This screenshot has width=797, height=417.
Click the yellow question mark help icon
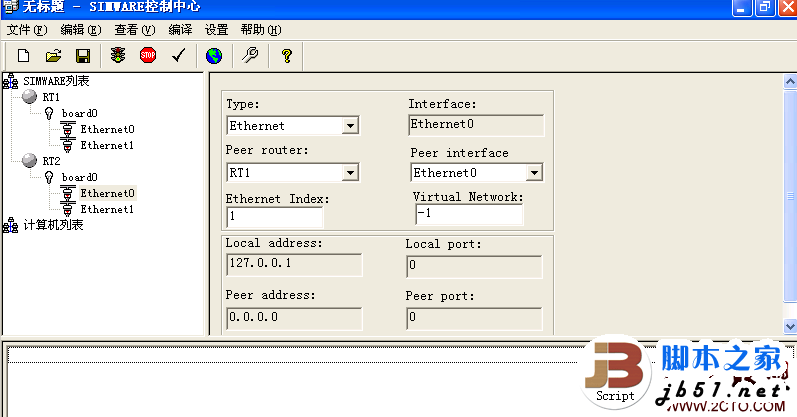pos(286,56)
